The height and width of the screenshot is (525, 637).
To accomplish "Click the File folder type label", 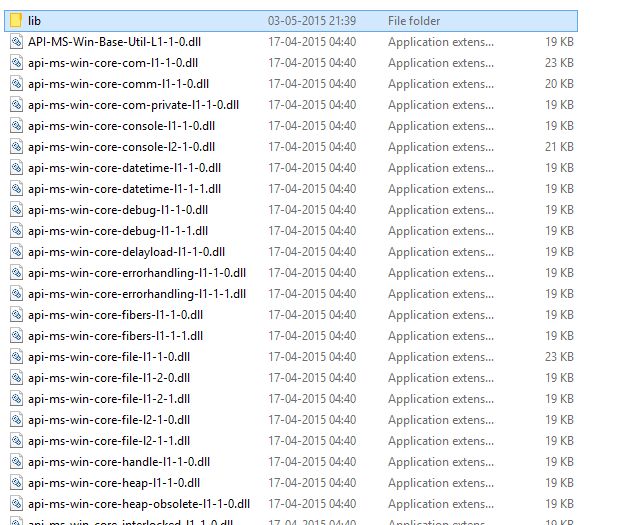I will (414, 21).
